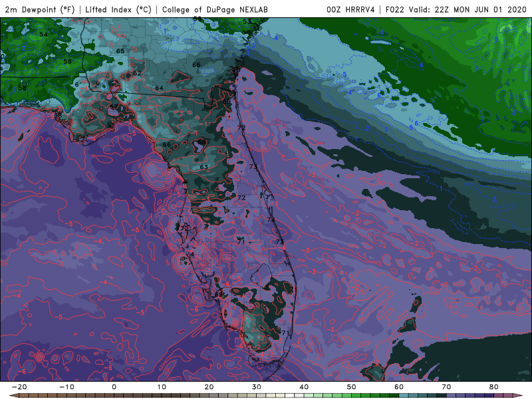Viewport: 532px width, 399px height.
Task: Click the dewpoint value 67 on the map
Action: click(114, 106)
